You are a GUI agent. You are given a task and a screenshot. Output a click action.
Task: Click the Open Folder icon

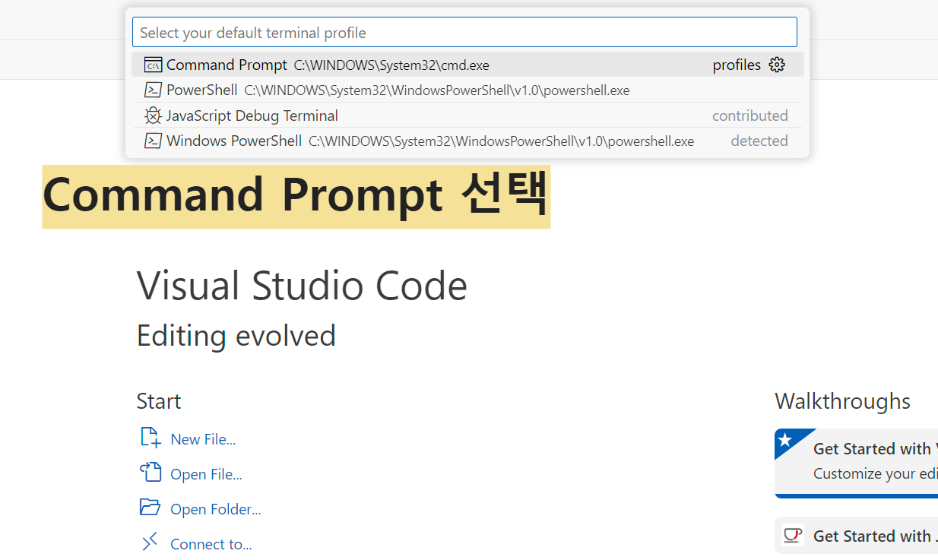tap(151, 508)
